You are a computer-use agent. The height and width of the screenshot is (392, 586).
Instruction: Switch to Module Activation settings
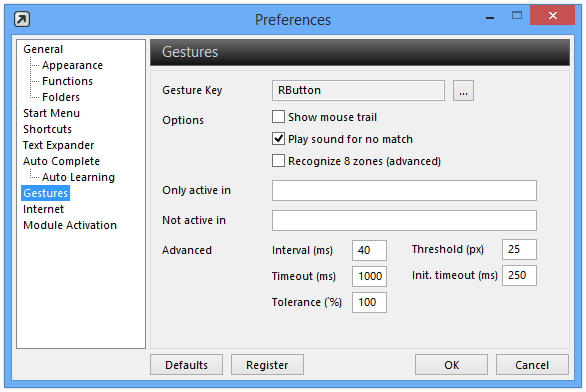[x=70, y=225]
